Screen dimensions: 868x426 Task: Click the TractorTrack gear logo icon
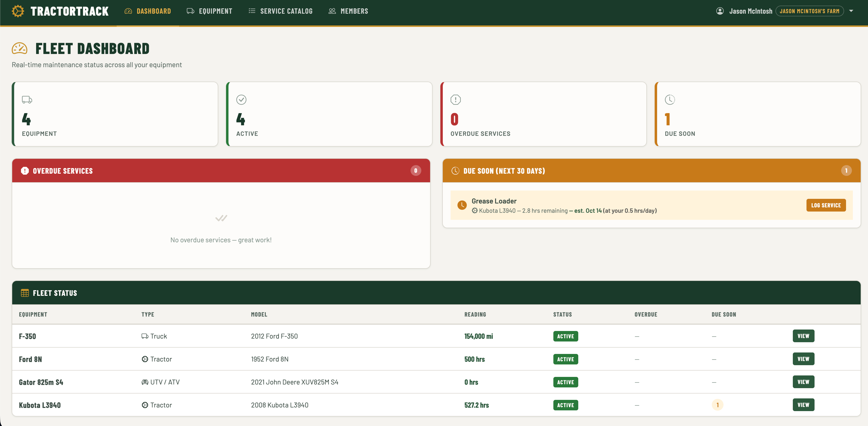point(18,11)
